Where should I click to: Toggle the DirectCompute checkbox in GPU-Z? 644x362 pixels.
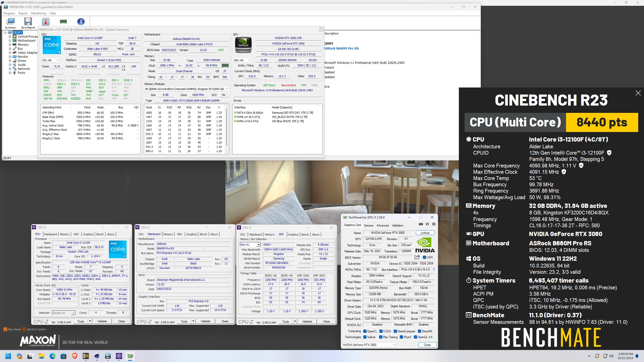(x=395, y=331)
